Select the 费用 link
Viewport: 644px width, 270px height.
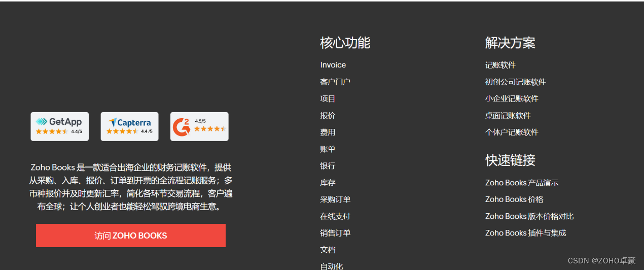point(328,132)
